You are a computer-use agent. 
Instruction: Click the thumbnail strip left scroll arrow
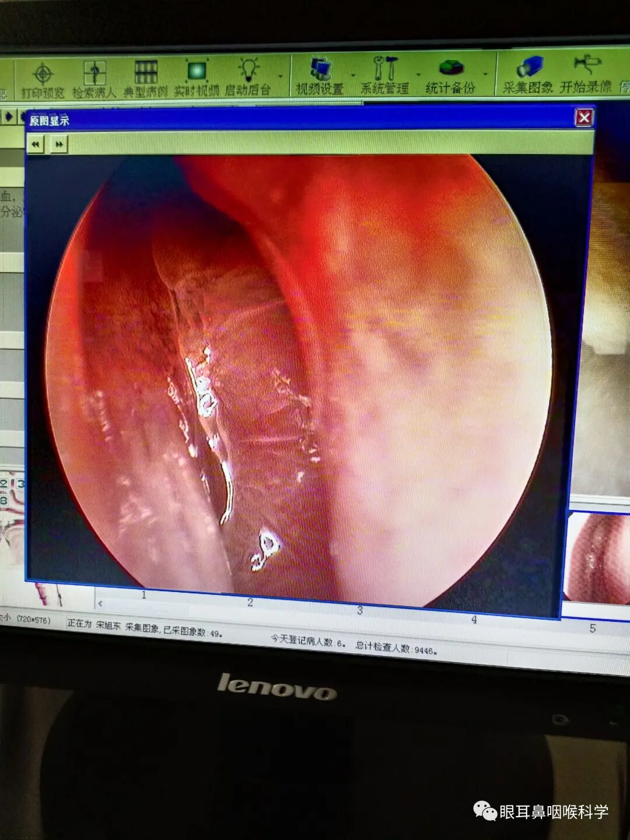[100, 603]
